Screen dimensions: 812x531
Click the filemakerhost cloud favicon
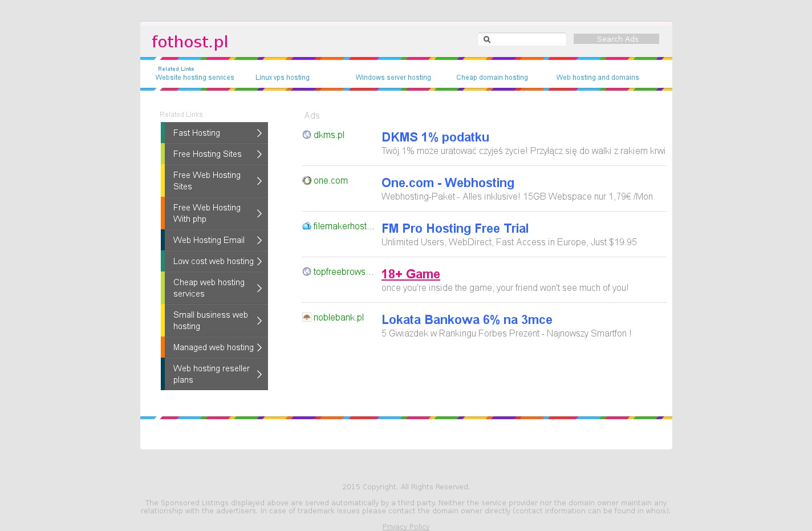click(307, 226)
